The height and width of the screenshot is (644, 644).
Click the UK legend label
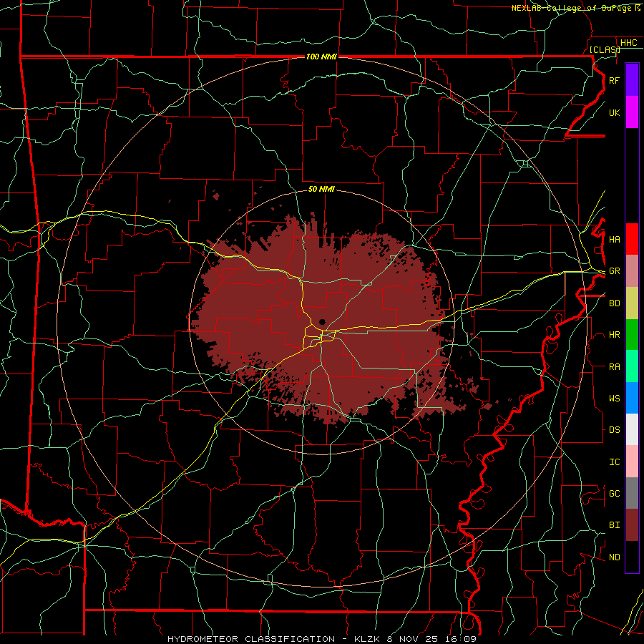614,112
